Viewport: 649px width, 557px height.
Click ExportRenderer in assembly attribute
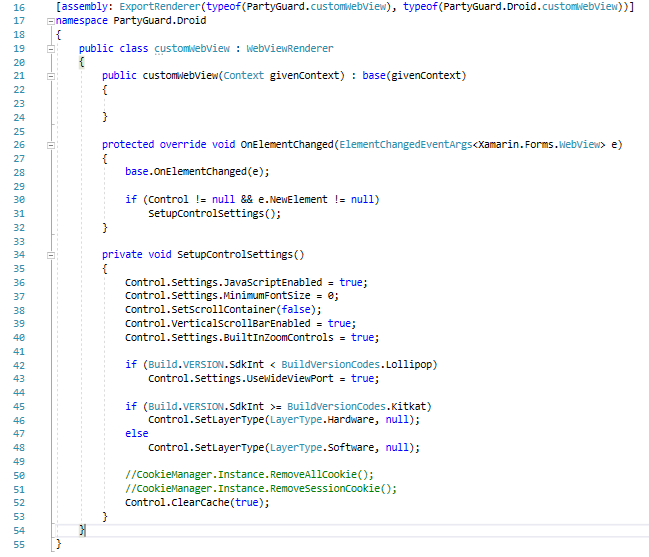coord(159,7)
